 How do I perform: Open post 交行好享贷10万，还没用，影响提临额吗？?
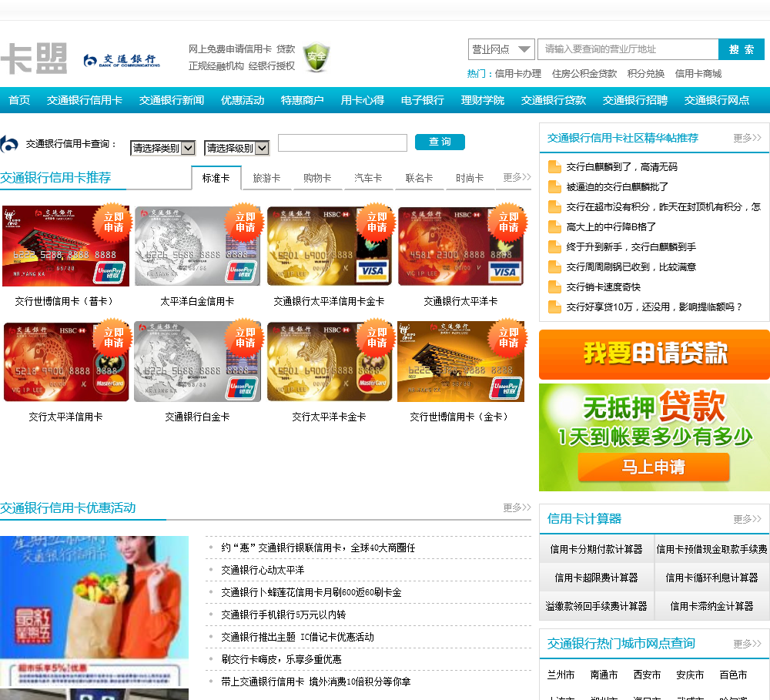(x=654, y=307)
